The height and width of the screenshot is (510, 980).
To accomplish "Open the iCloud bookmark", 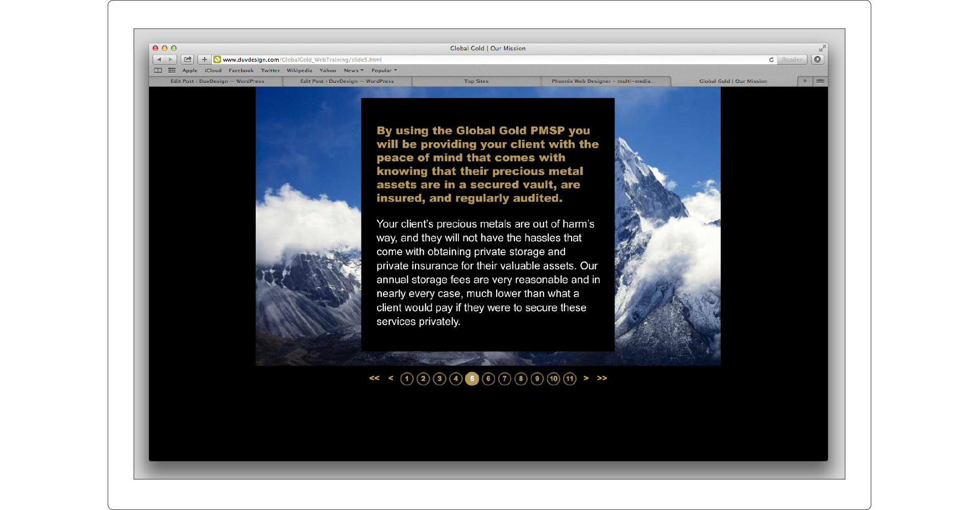I will pos(213,70).
